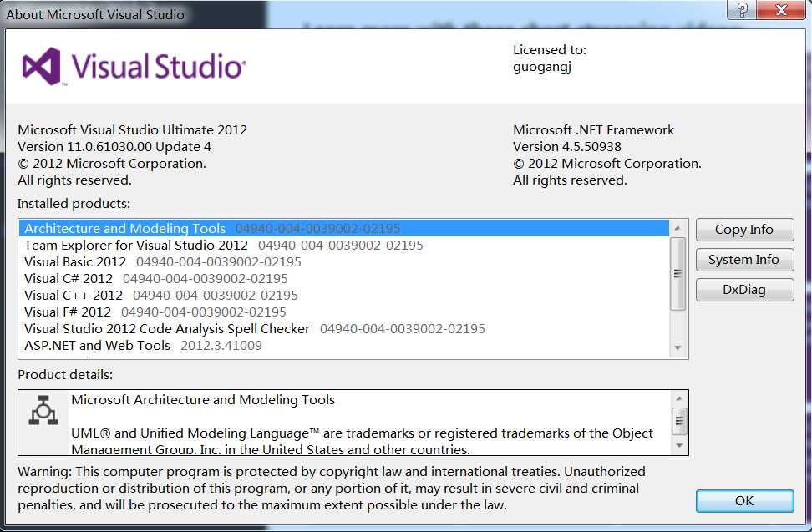Click product details scroll down arrow
812x532 pixels.
tap(679, 446)
